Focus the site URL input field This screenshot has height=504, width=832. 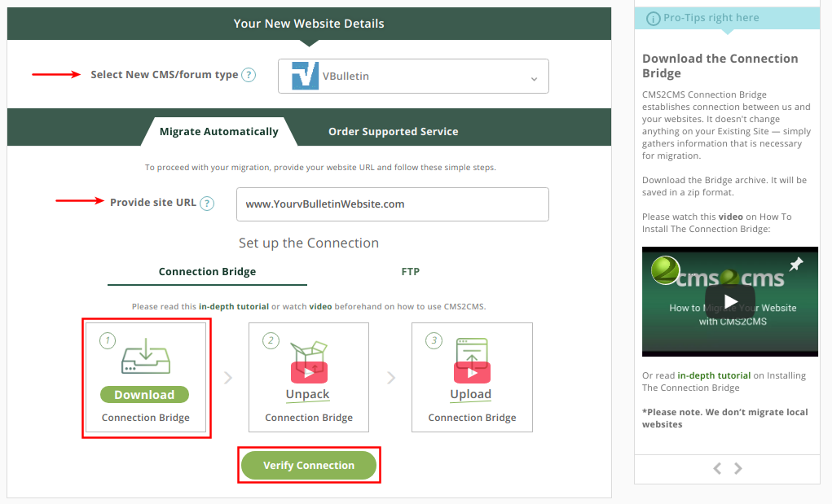(x=393, y=204)
